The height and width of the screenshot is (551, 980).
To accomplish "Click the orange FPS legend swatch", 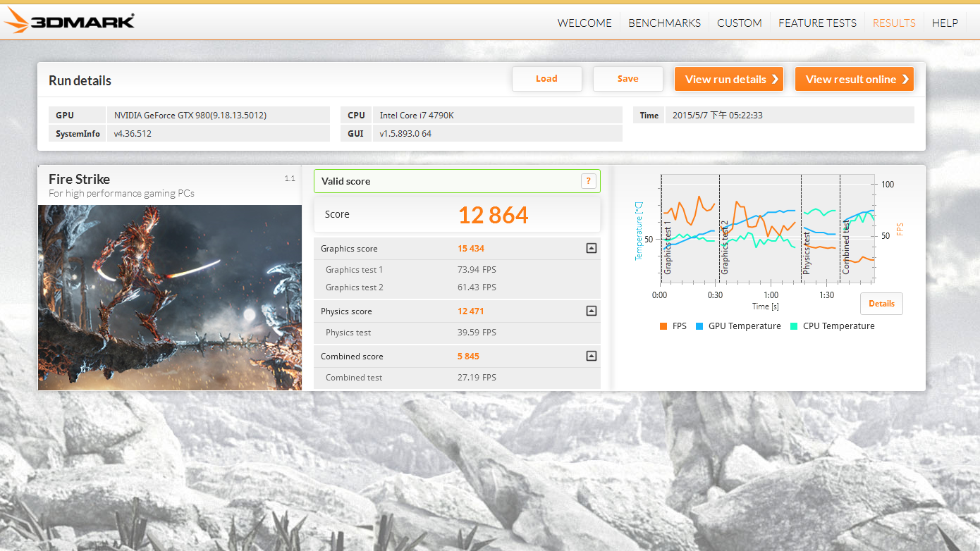I will (663, 326).
